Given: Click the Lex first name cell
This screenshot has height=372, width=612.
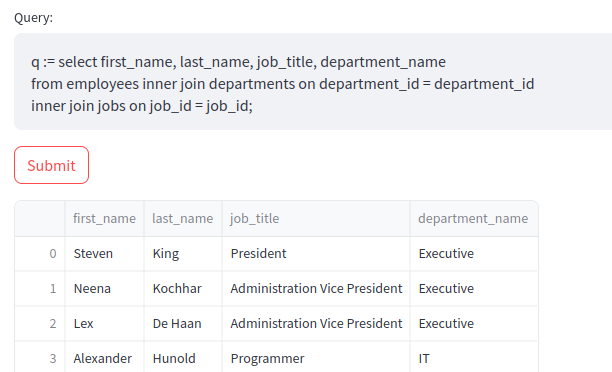Looking at the screenshot, I should tap(105, 324).
